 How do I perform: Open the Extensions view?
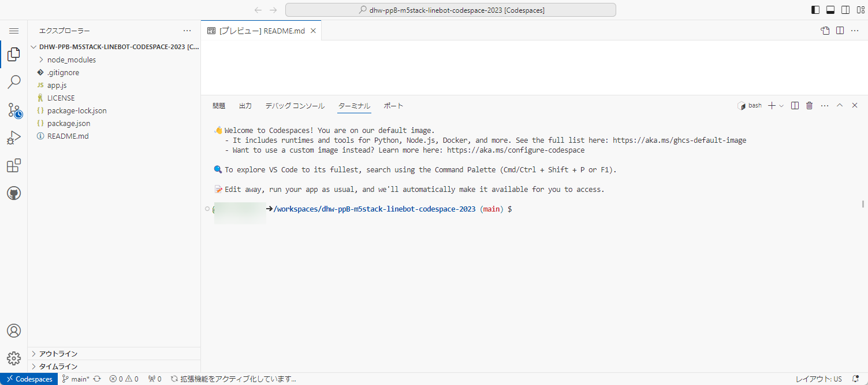tap(14, 165)
